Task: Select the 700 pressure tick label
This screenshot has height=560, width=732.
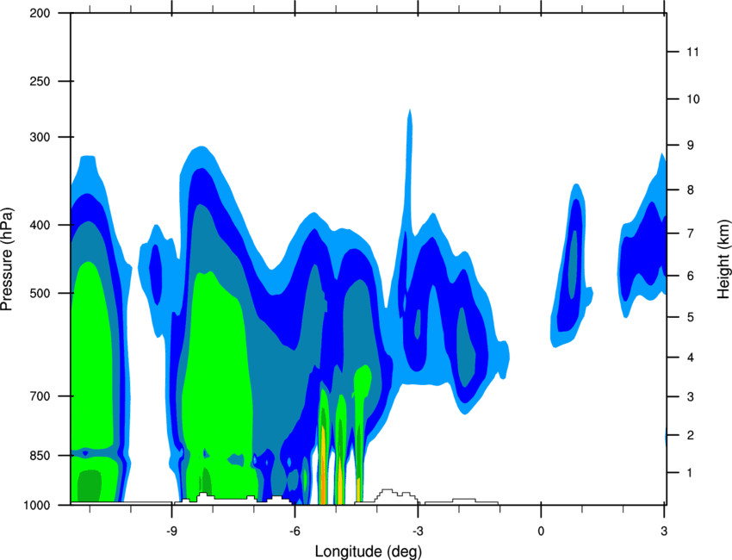Action: [x=40, y=396]
